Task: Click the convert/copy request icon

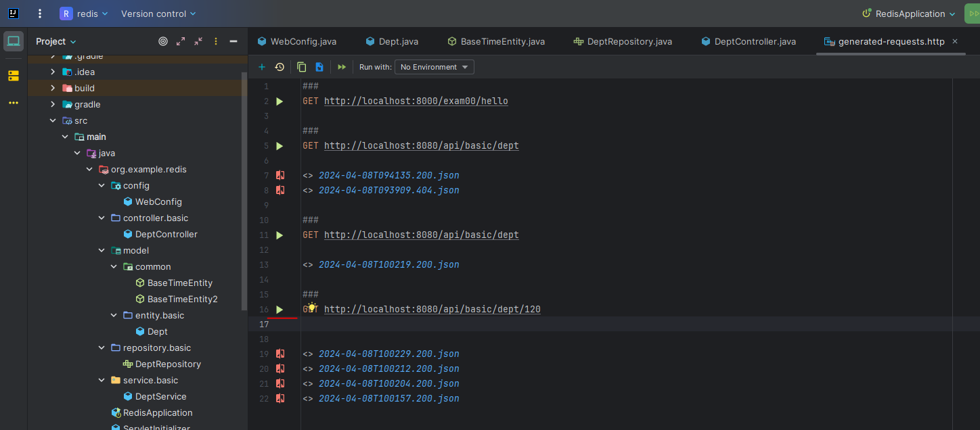Action: click(x=302, y=67)
